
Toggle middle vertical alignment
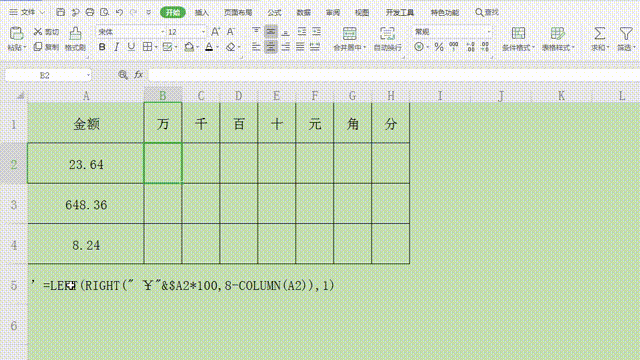pyautogui.click(x=271, y=32)
